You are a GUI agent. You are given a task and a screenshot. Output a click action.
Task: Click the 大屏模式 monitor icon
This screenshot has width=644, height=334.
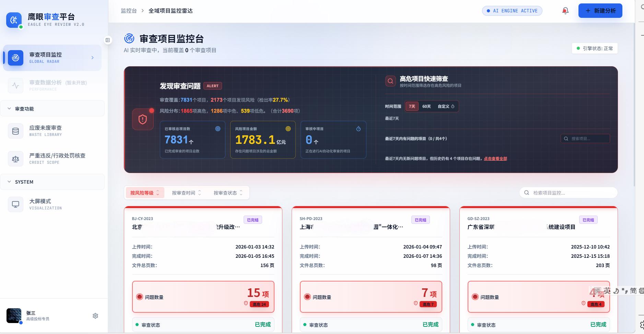(15, 205)
